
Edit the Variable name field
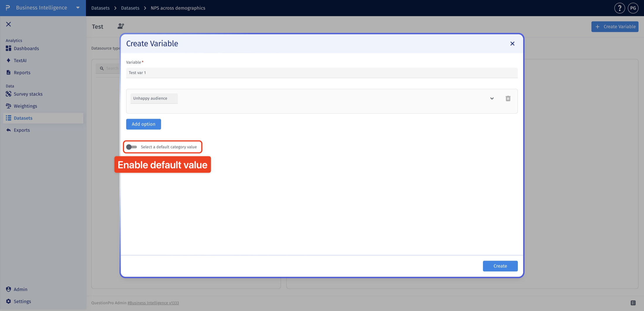coord(322,73)
